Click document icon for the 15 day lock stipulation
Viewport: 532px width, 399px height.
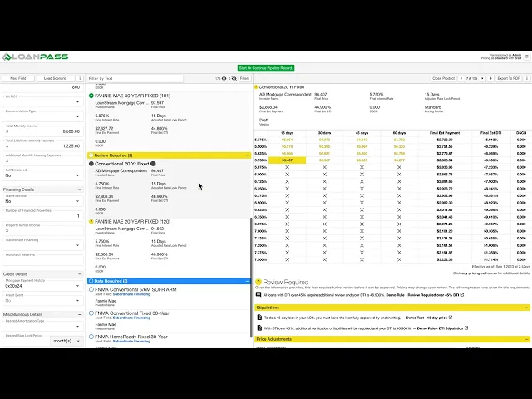pos(259,318)
